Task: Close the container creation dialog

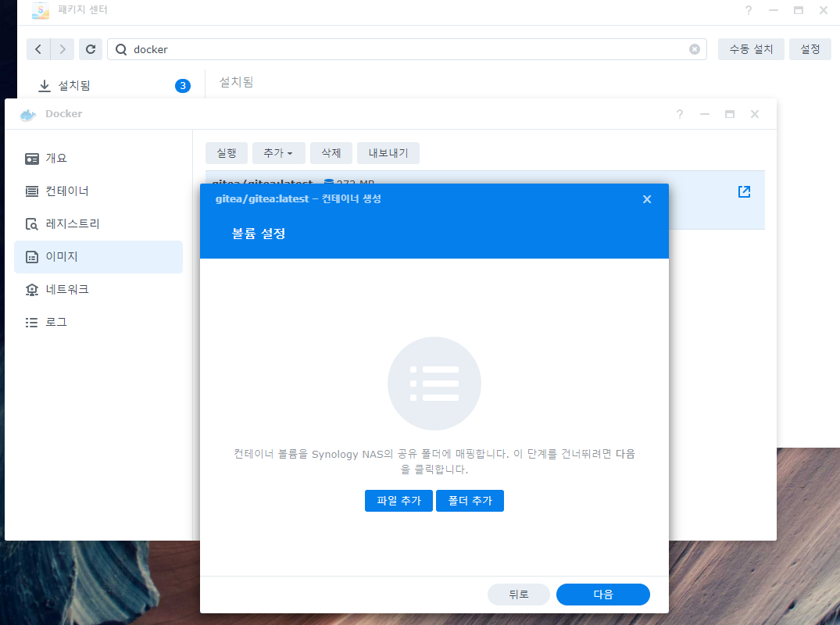Action: (647, 199)
